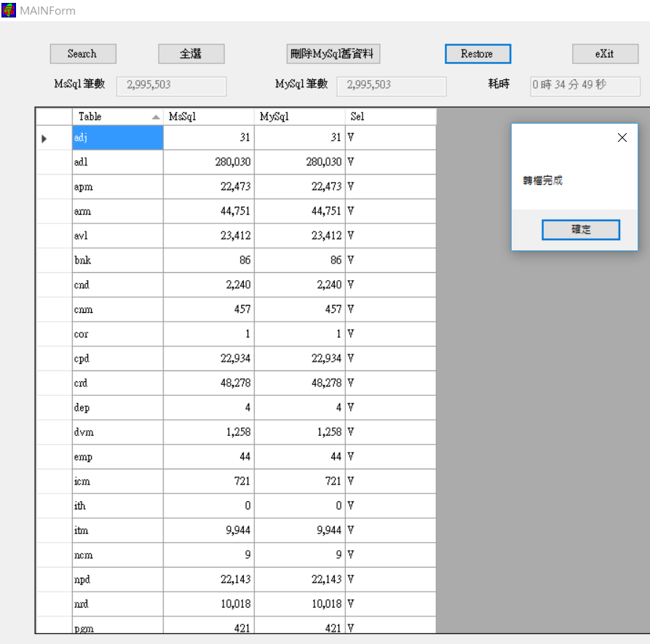Click the eXit button
Image resolution: width=650 pixels, height=644 pixels.
(x=605, y=54)
